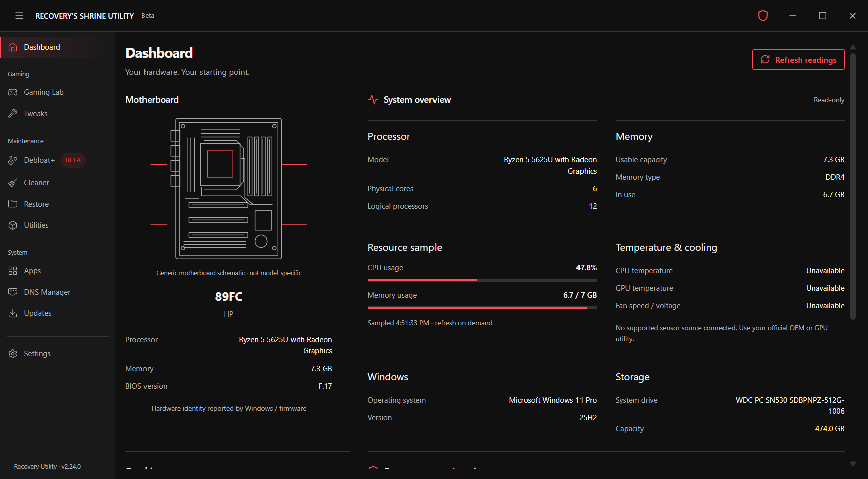Click the 89FC motherboard model text
The image size is (868, 479).
(x=228, y=297)
